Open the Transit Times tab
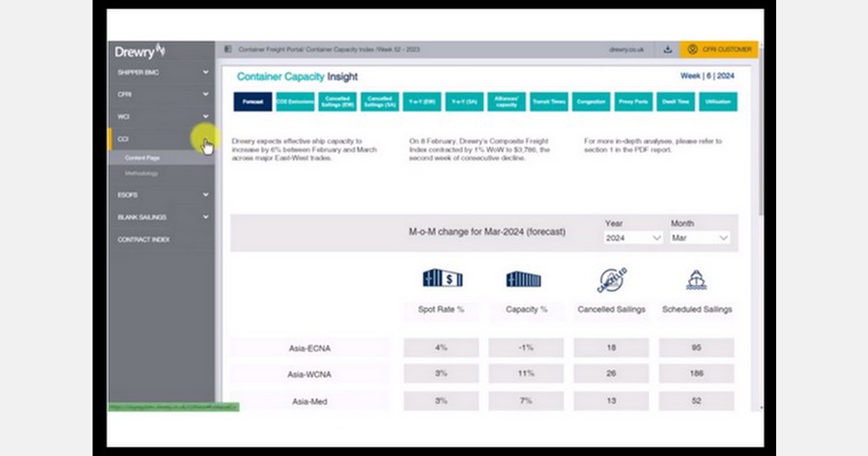 549,102
